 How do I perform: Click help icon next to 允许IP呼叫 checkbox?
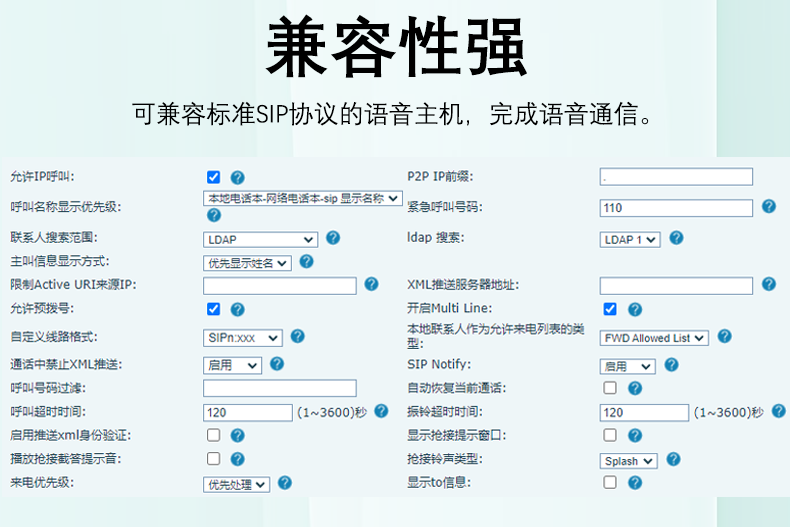237,177
